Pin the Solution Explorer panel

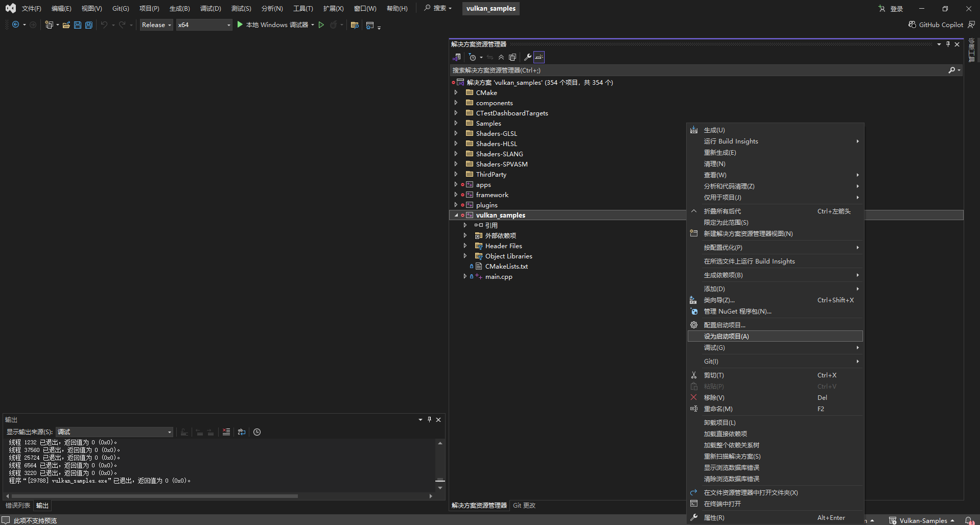948,44
